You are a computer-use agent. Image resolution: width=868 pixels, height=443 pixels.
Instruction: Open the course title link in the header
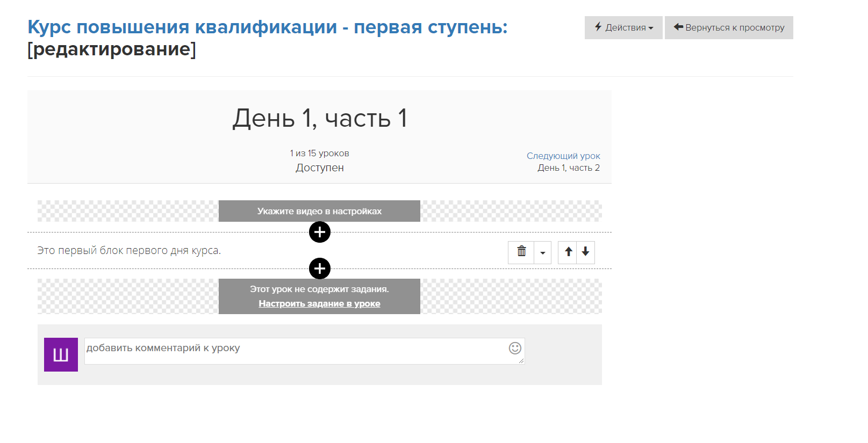(x=267, y=26)
